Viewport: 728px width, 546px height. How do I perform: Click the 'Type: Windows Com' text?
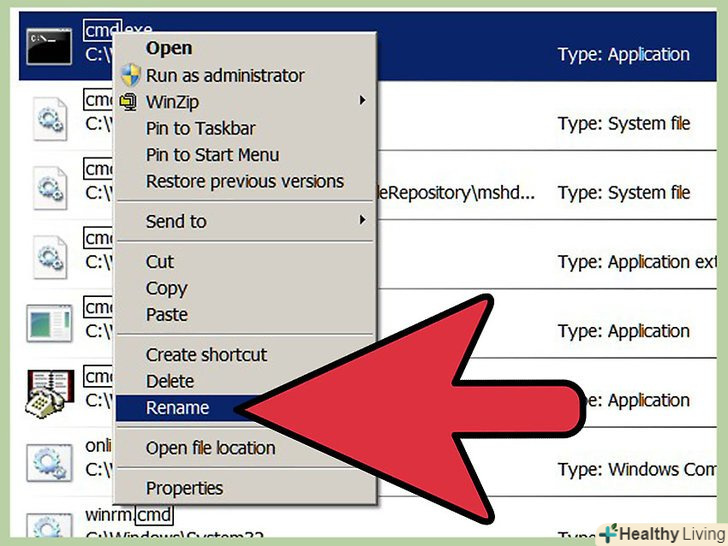pyautogui.click(x=637, y=469)
